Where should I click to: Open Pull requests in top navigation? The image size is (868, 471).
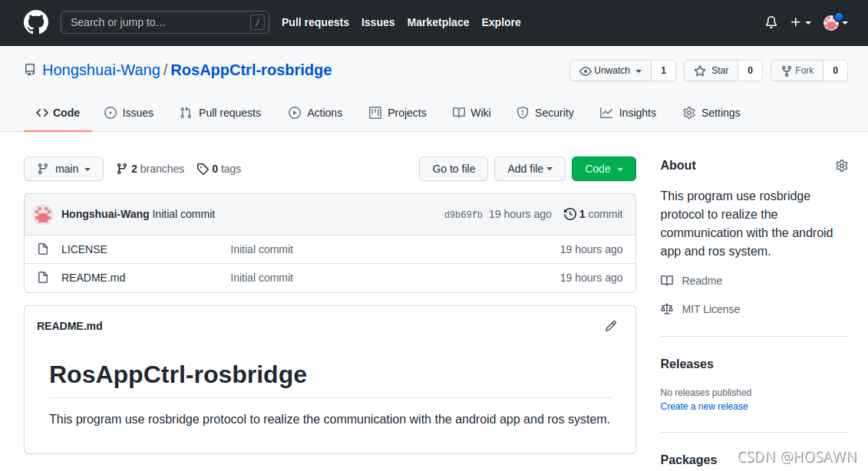pos(315,22)
